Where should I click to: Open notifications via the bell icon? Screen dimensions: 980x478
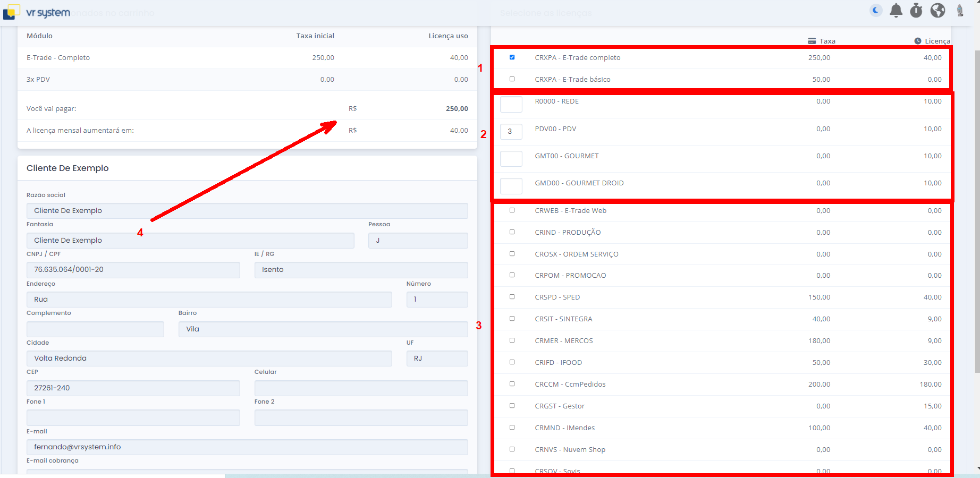[896, 10]
